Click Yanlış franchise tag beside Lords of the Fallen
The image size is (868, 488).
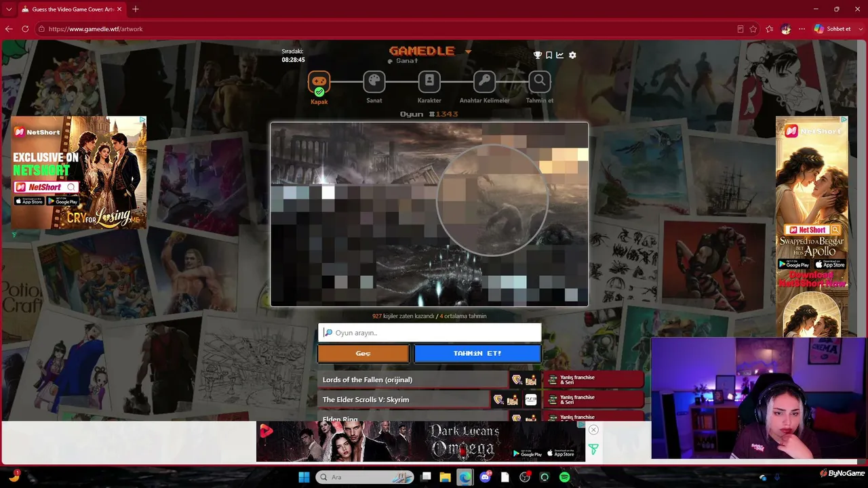point(594,380)
